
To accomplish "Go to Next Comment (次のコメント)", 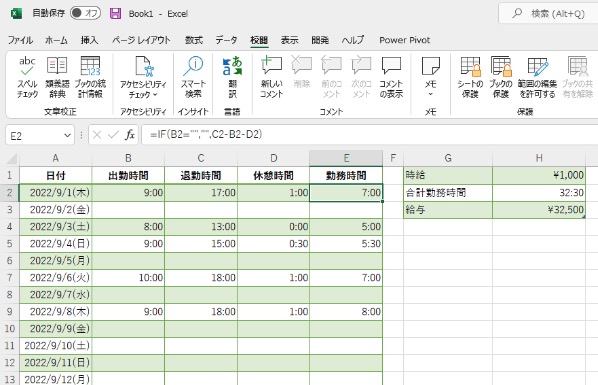I will (361, 77).
